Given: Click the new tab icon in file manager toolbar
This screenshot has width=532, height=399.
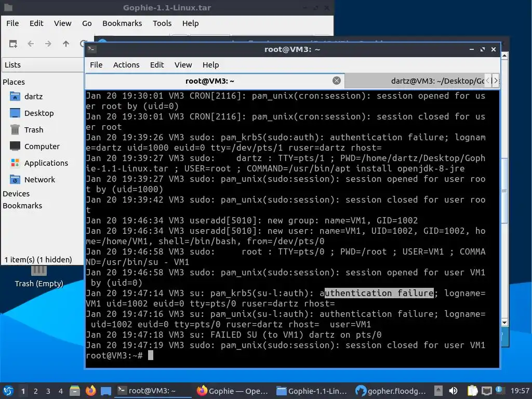Looking at the screenshot, I should (x=13, y=44).
